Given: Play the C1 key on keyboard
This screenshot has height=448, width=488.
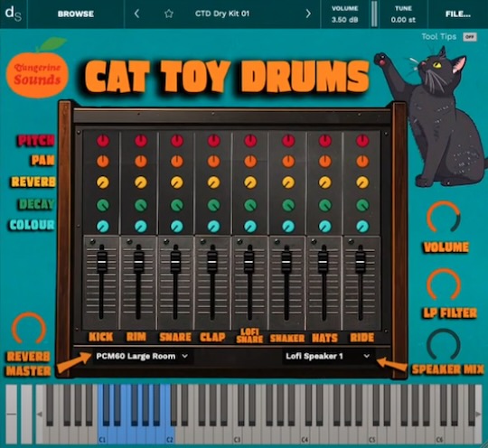Looking at the screenshot, I should [102, 435].
